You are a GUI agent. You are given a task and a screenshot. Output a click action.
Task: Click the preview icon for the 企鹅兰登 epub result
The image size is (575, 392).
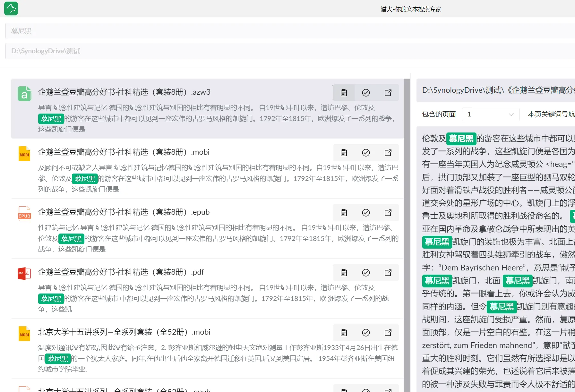pyautogui.click(x=344, y=213)
